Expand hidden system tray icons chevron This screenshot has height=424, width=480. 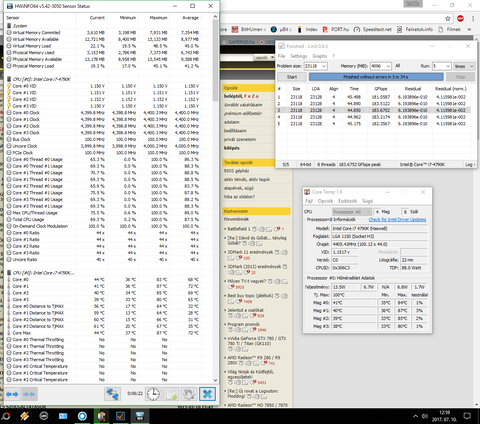pos(415,416)
